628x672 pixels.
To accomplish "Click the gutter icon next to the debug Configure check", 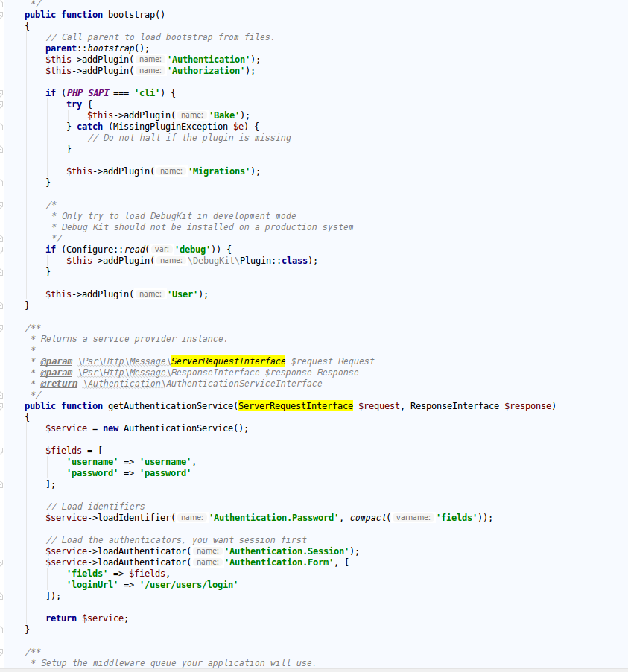I will [3, 249].
